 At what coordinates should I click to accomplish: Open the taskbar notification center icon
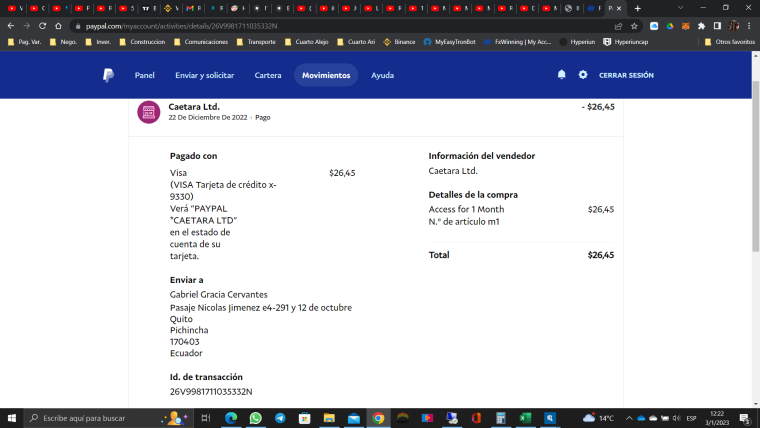click(745, 418)
